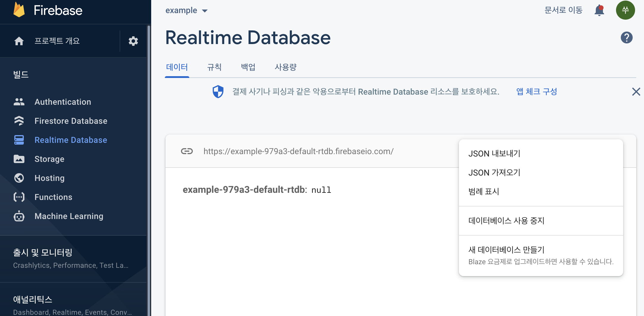The image size is (644, 316).
Task: Open the project overview home icon
Action: (x=19, y=41)
